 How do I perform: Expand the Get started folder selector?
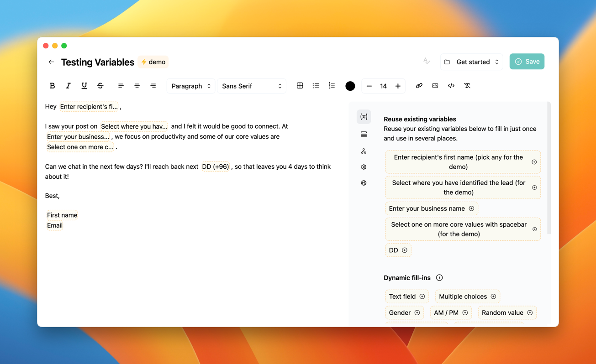pyautogui.click(x=472, y=62)
